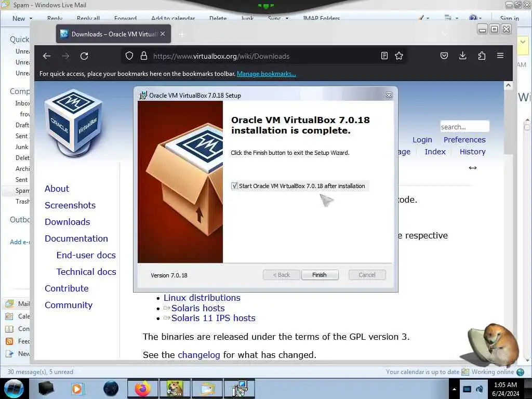Click the About sidebar link
Image resolution: width=532 pixels, height=399 pixels.
point(57,189)
